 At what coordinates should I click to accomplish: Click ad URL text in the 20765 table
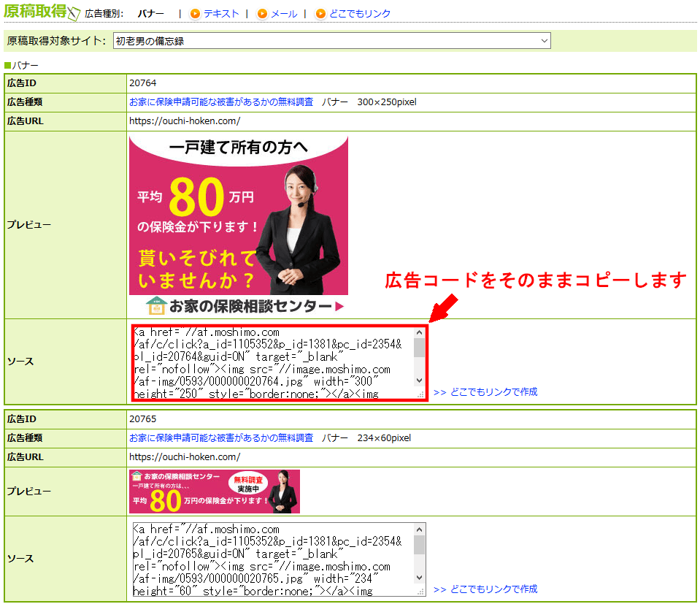(185, 456)
